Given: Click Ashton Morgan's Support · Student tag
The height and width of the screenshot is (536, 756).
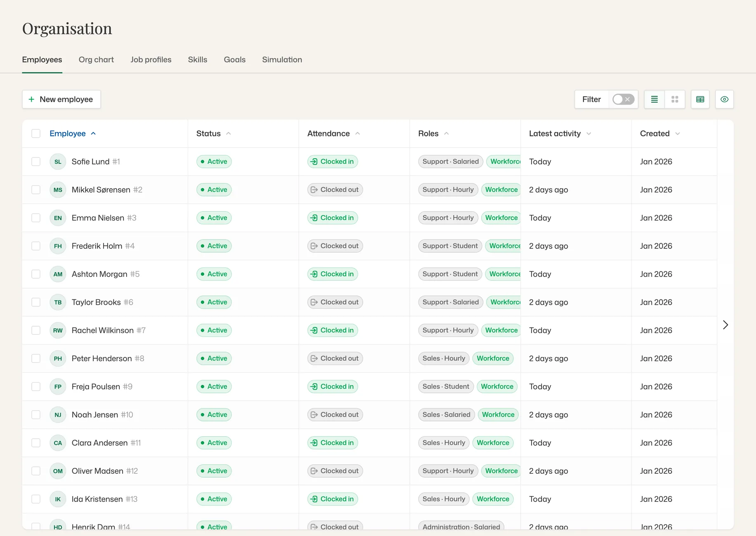Looking at the screenshot, I should pyautogui.click(x=450, y=274).
